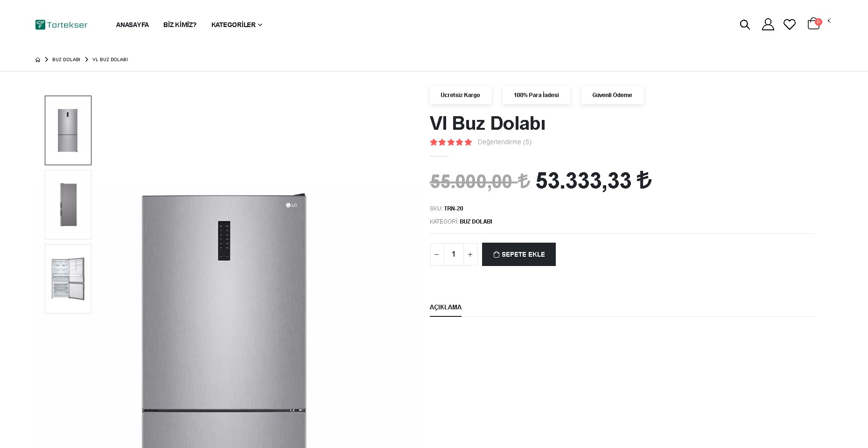Expand the KATEGORİLER dropdown menu
The image size is (868, 448).
237,25
